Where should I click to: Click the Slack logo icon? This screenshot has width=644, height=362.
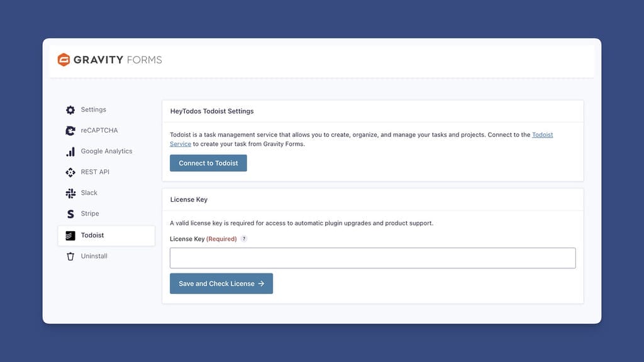(70, 193)
